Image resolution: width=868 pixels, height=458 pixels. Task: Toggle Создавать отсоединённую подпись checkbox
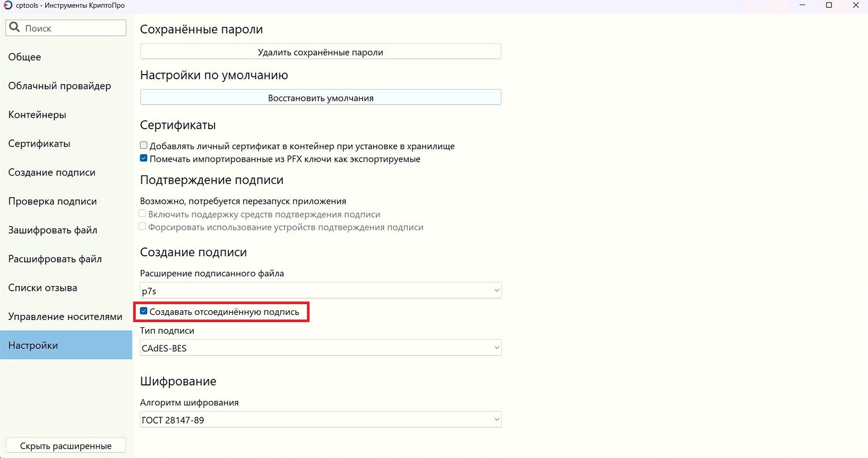[144, 311]
